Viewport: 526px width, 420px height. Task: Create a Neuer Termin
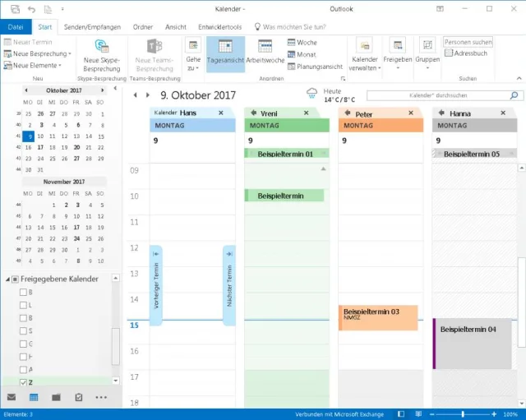[x=28, y=42]
